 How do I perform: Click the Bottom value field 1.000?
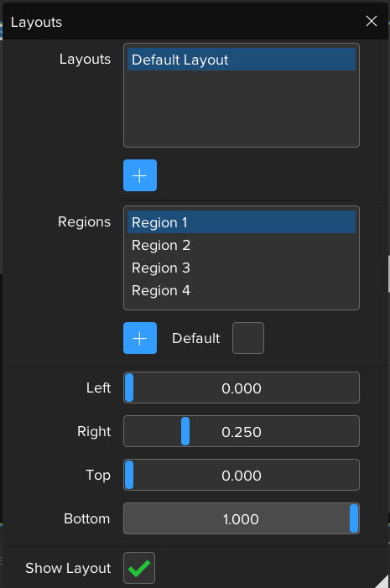(x=241, y=518)
